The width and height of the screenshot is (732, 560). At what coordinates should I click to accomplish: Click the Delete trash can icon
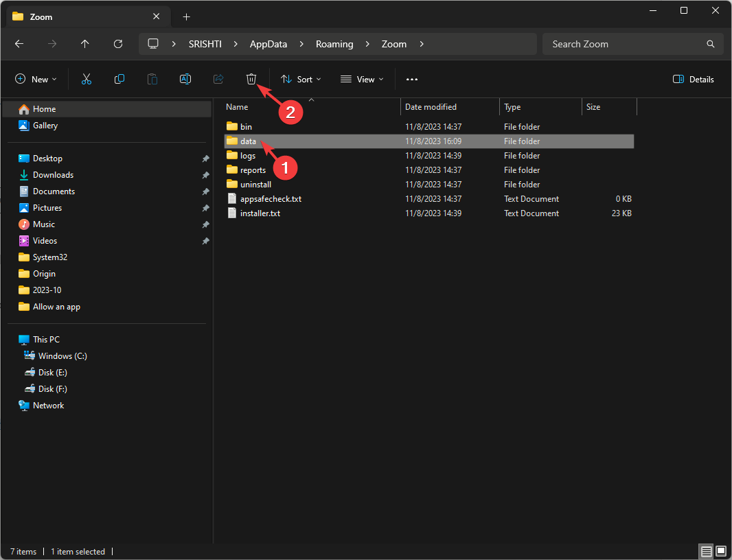(251, 80)
